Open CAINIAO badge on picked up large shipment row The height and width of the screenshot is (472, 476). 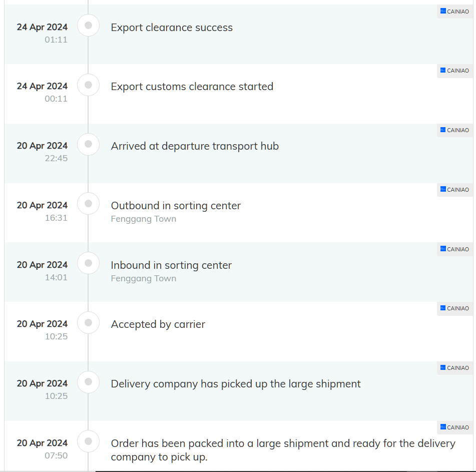click(x=455, y=368)
